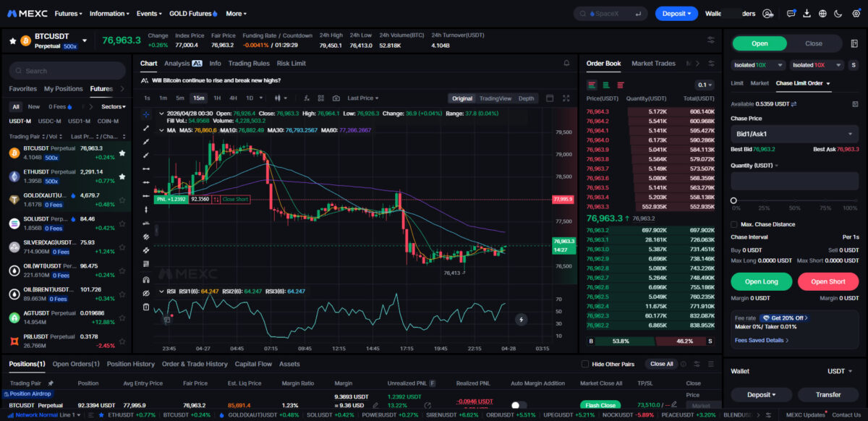Show asks-only order book view
The height and width of the screenshot is (421, 868).
tap(619, 85)
